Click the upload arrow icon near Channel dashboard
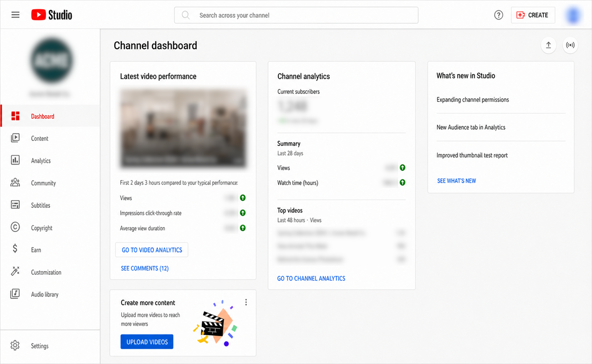Screen dimensions: 592x364 tap(548, 45)
